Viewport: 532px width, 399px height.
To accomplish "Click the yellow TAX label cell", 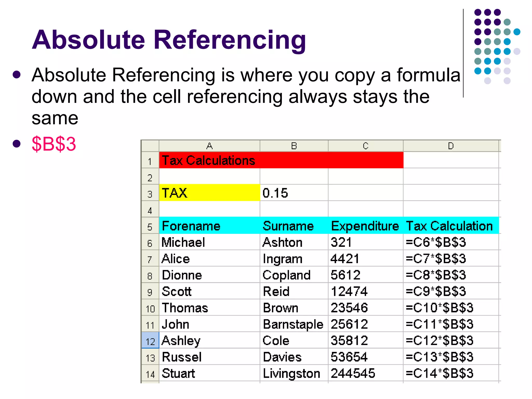I will click(x=209, y=193).
